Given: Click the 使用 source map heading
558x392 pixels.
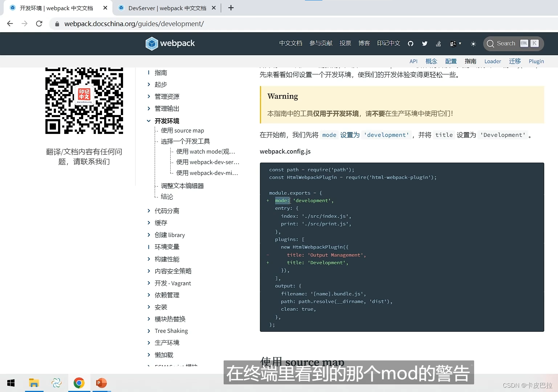Looking at the screenshot, I should [302, 362].
